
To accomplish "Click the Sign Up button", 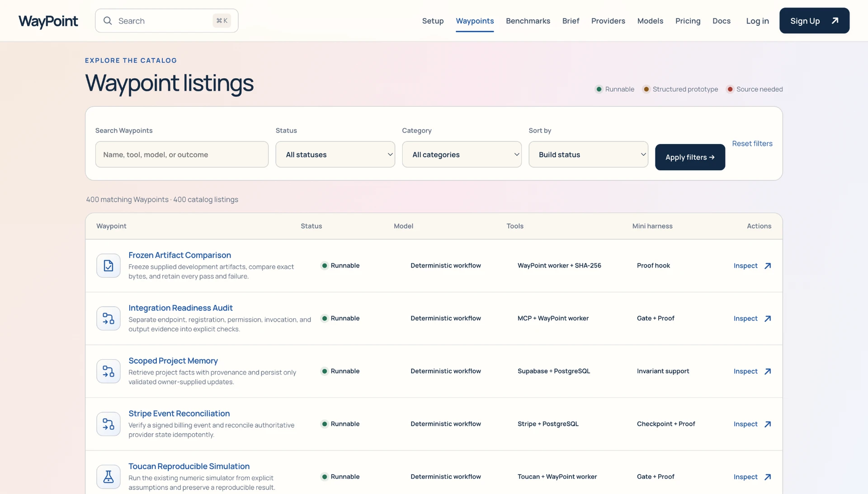I will pos(814,21).
